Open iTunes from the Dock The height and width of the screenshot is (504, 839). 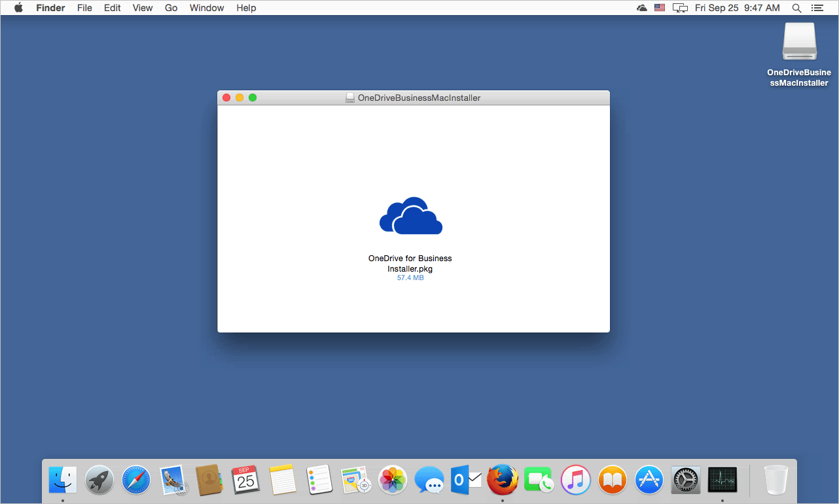click(576, 480)
